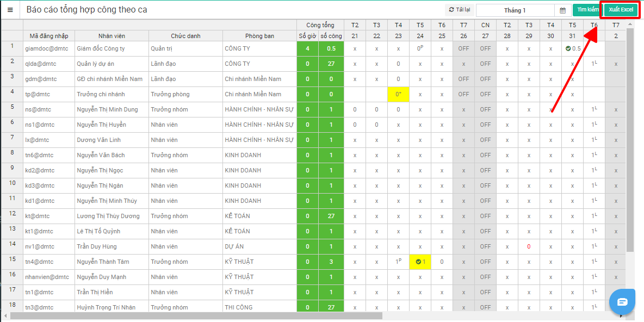Click the Tải lại reload button
The image size is (644, 322).
(459, 10)
